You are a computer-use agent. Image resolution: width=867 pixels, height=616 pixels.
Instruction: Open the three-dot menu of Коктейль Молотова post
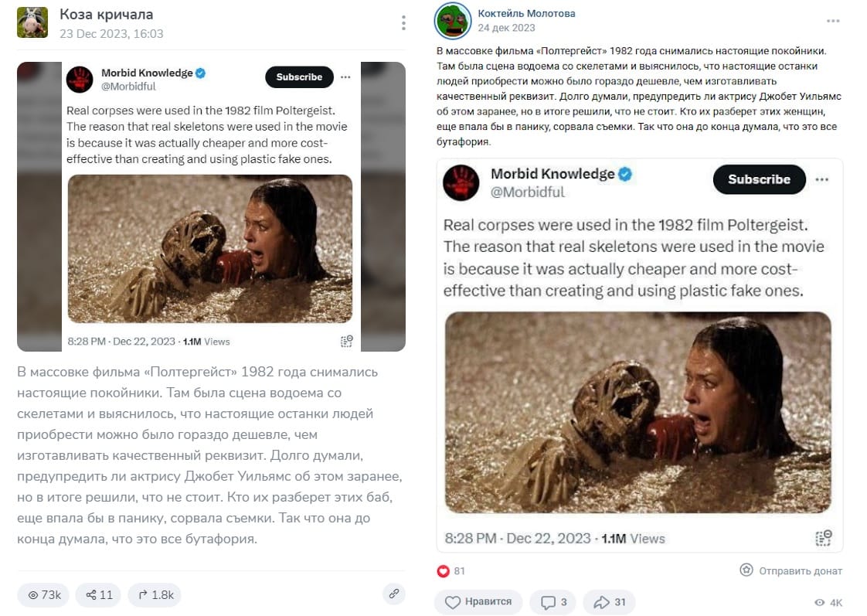point(833,21)
